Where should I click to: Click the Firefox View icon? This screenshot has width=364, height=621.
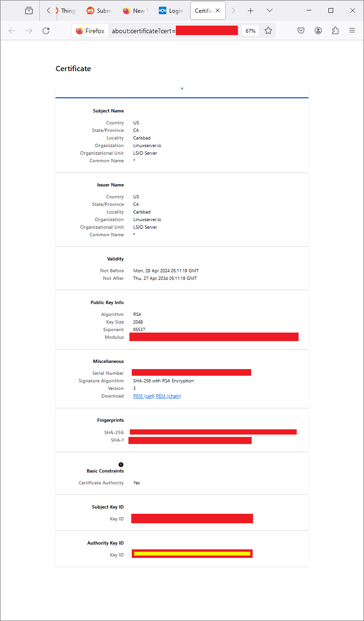[28, 10]
